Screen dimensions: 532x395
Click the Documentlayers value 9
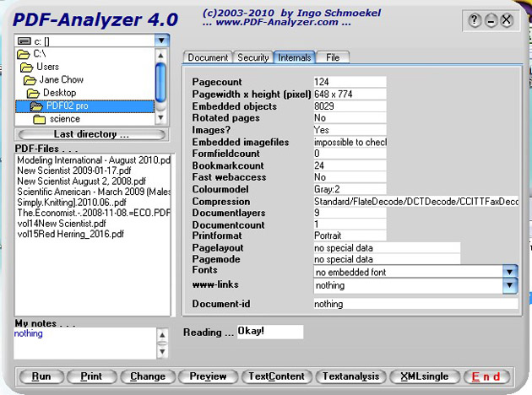(x=350, y=213)
